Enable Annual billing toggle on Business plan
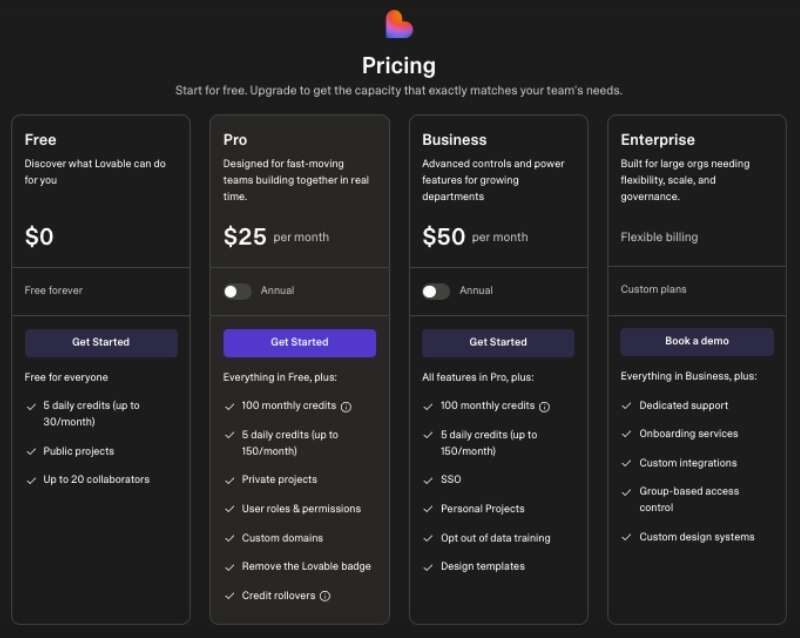The image size is (800, 638). tap(436, 291)
